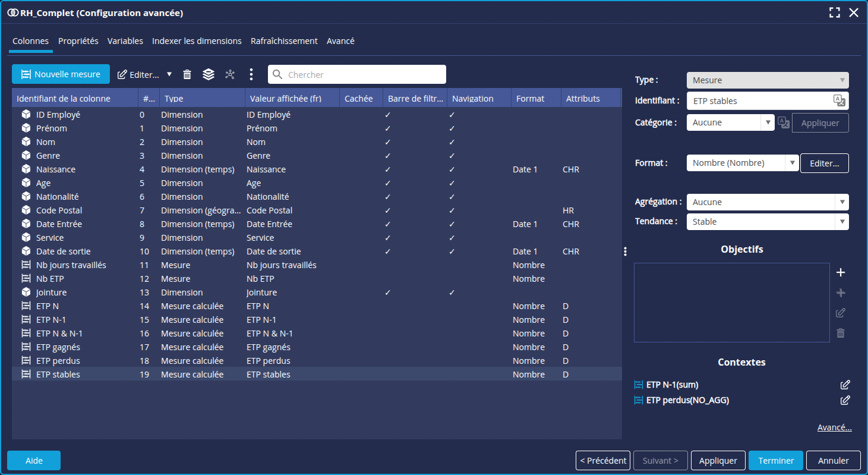Click the Nouvelle mesure button
This screenshot has height=475, width=868.
tap(61, 74)
